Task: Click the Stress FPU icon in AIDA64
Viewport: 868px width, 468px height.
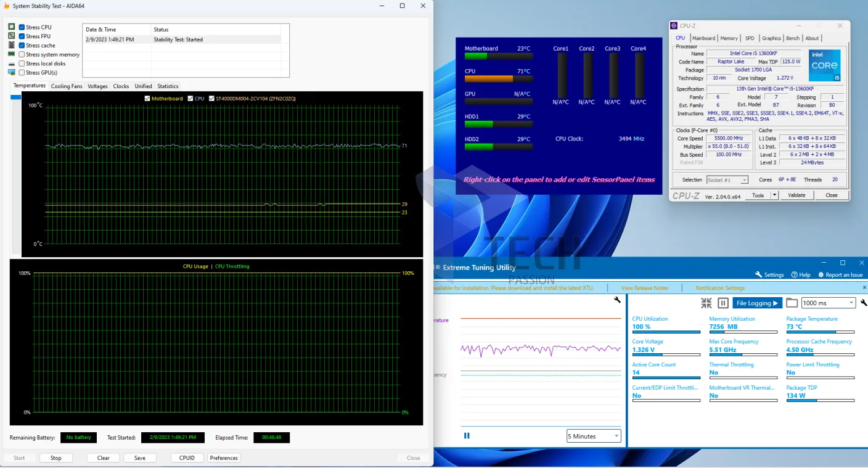Action: 12,36
